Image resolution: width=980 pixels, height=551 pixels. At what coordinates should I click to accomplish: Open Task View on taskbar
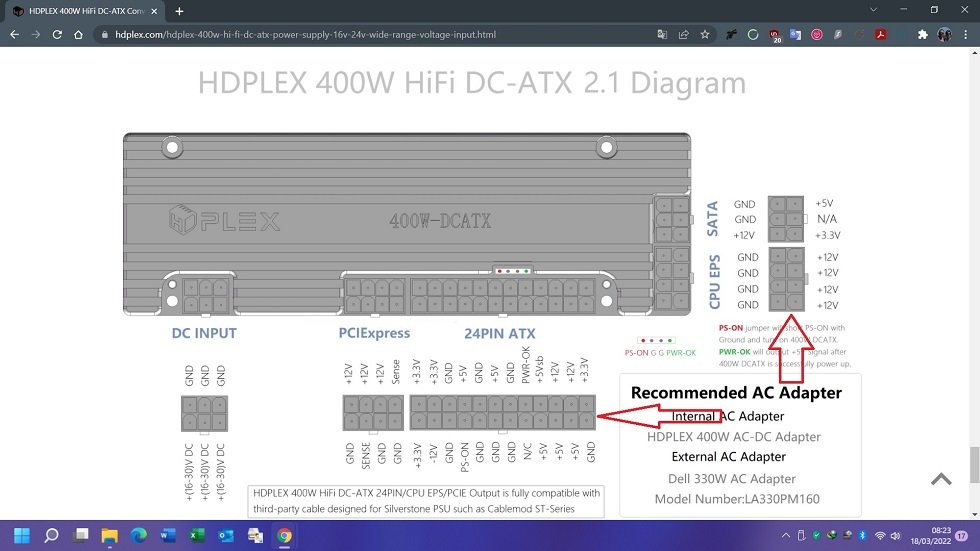coord(81,535)
